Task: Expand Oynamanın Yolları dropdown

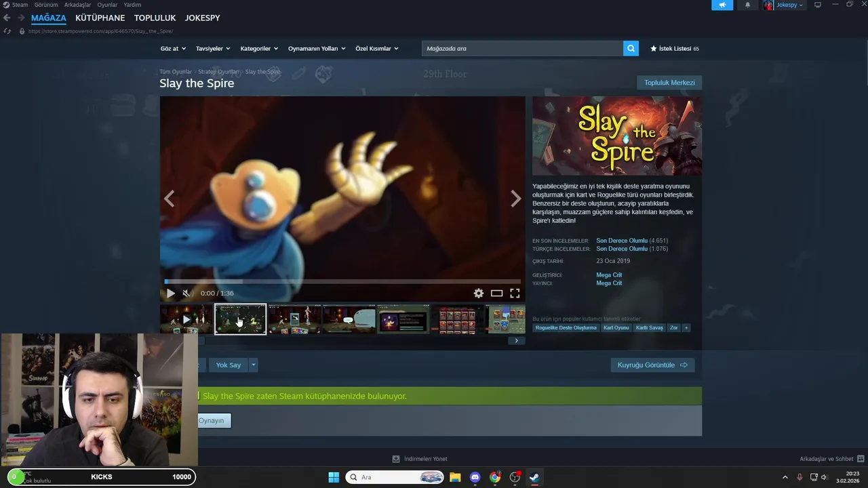Action: [x=317, y=48]
